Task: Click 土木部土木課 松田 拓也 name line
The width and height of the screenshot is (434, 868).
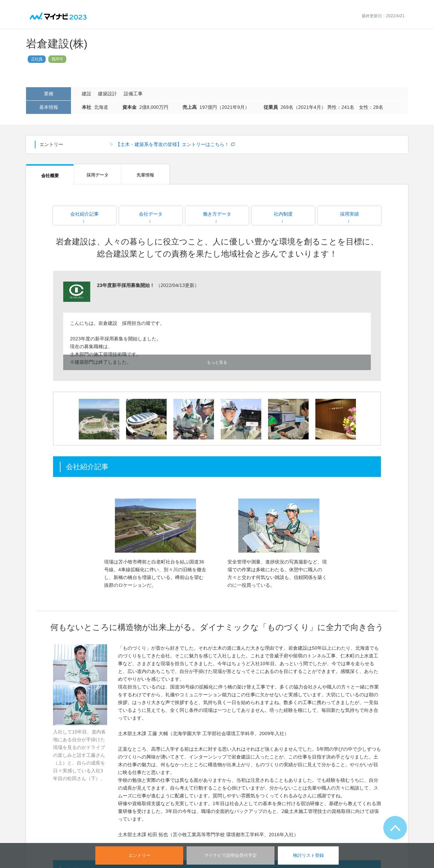Action: (208, 835)
